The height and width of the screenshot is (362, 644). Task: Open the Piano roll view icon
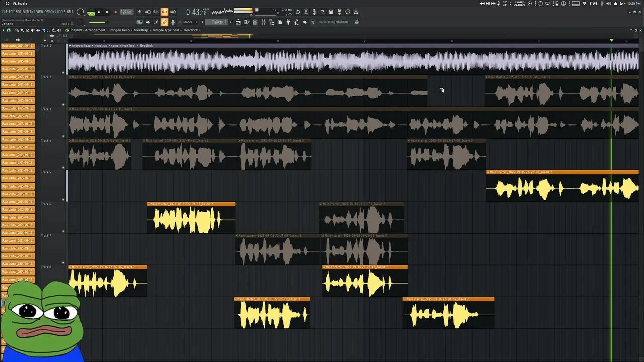tap(247, 22)
